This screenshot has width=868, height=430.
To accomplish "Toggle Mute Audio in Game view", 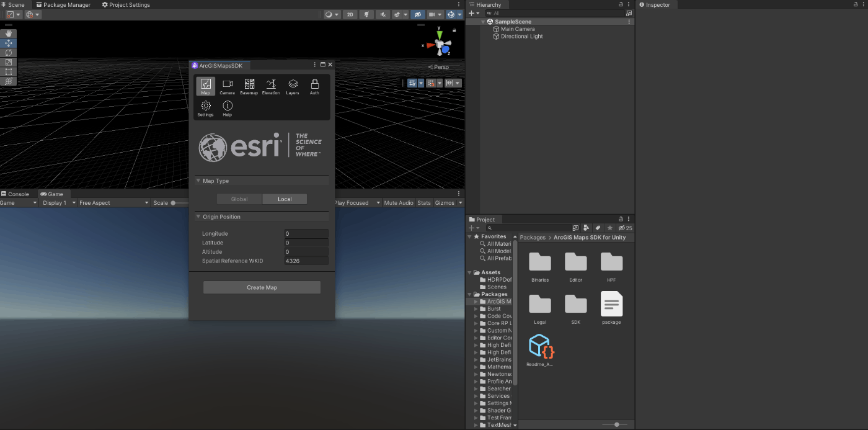I will click(x=399, y=203).
